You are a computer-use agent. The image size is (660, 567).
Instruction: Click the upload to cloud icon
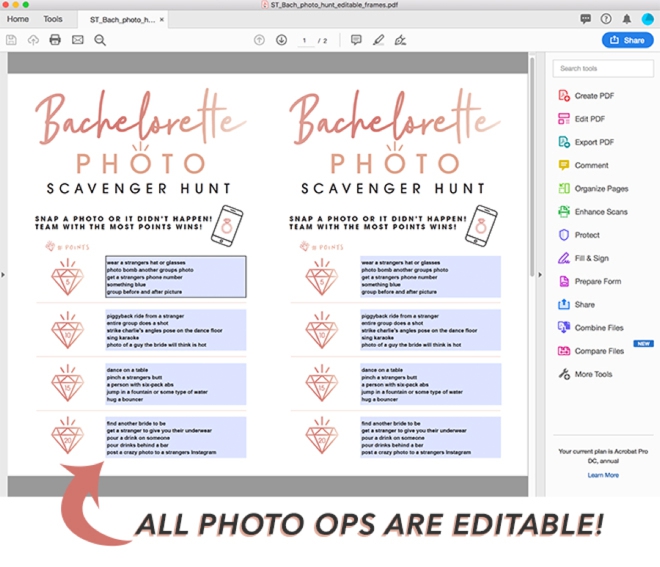33,40
